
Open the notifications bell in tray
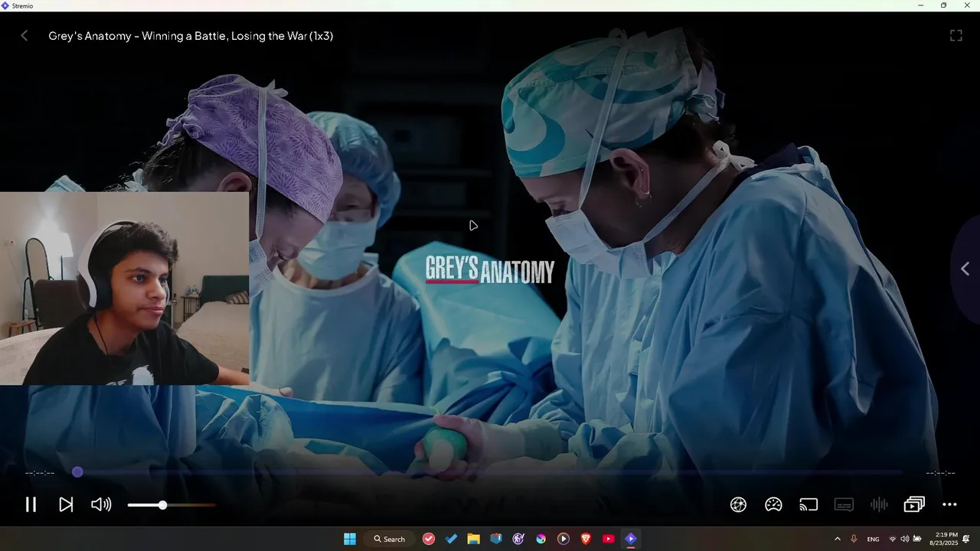967,539
